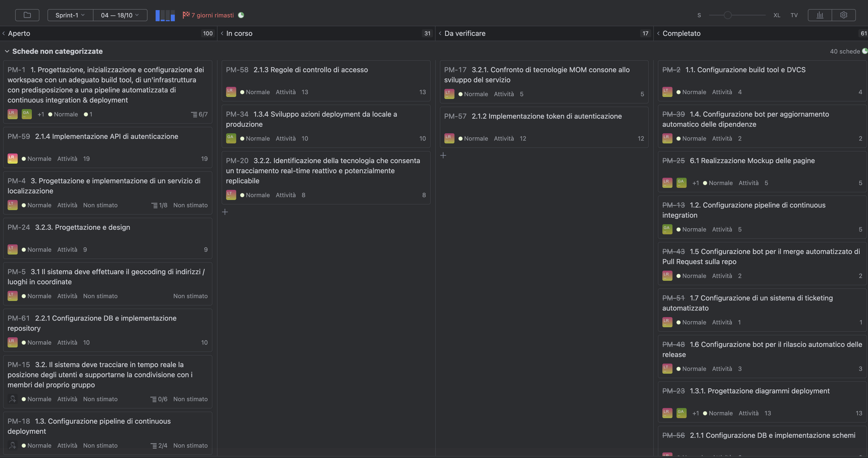Click the green completion toggle near 40 schede
This screenshot has height=458, width=868.
864,51
